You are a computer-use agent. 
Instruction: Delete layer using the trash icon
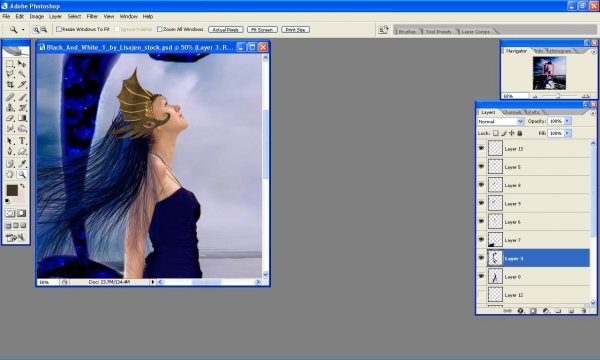coord(584,311)
